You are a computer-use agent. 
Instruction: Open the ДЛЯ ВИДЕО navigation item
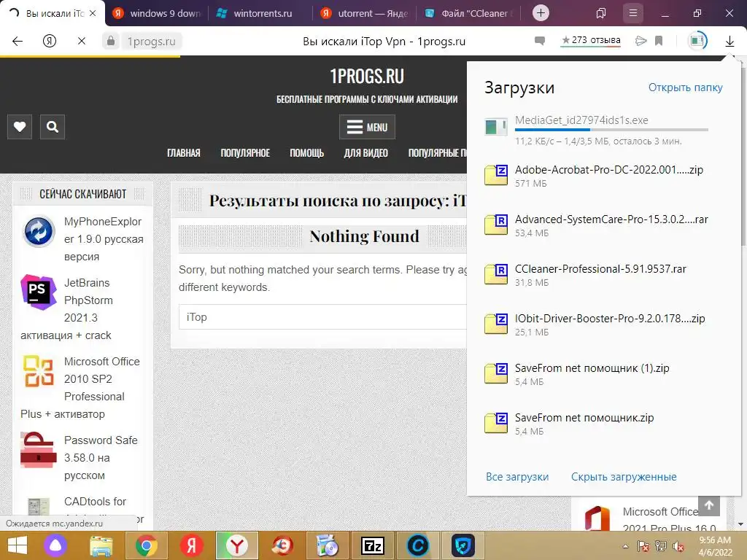tap(366, 153)
